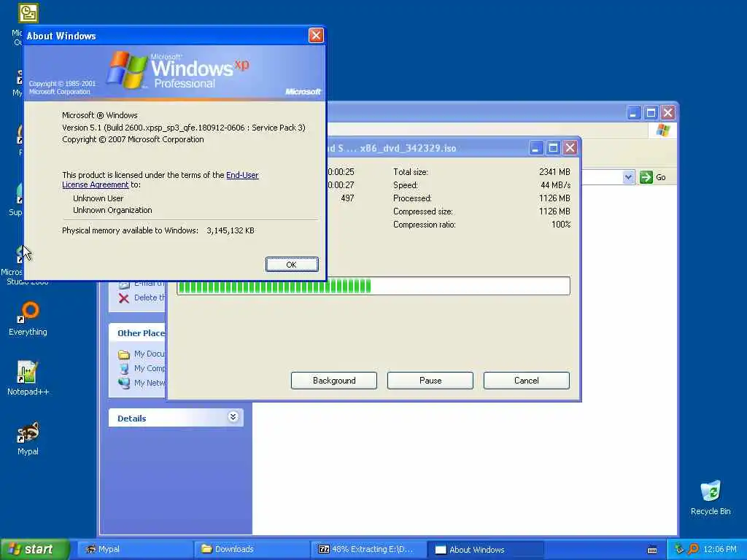Click the Total size value 2341 MB

tap(554, 172)
